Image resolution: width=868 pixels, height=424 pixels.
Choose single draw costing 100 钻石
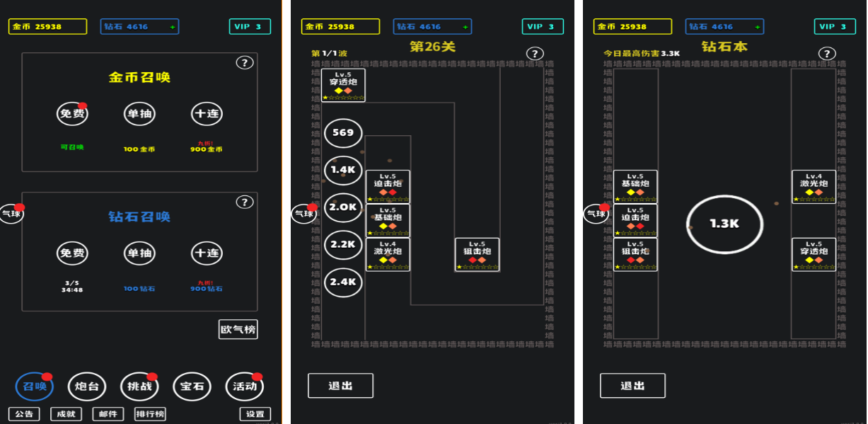(139, 253)
